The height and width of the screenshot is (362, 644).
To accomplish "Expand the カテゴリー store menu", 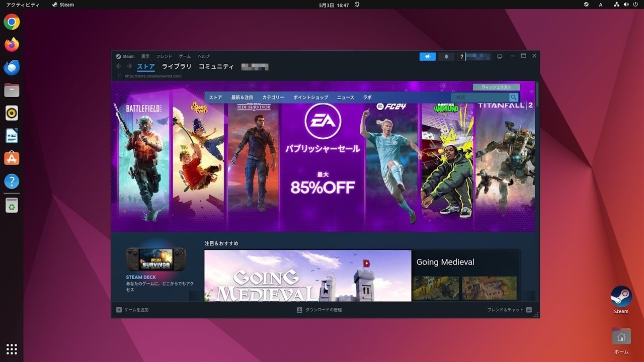I will click(273, 98).
